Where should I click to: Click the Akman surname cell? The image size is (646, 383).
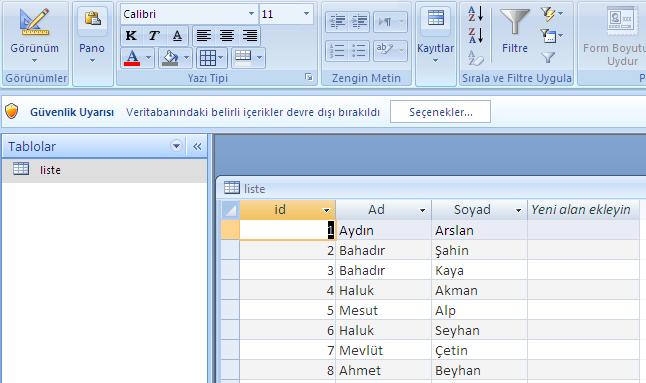tap(480, 290)
